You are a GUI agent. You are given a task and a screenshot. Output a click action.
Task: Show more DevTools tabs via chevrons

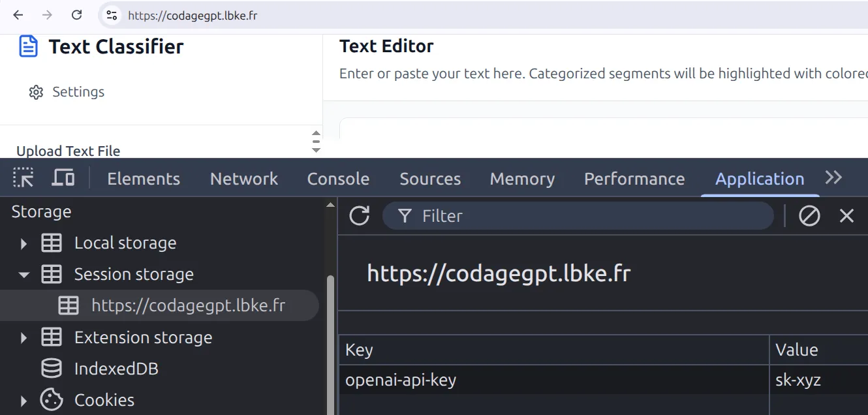833,178
